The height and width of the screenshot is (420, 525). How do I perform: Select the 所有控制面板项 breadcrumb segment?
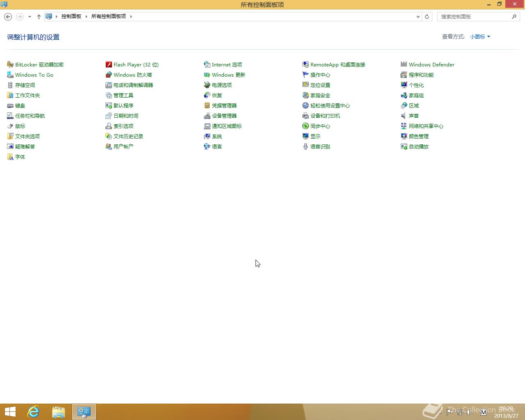point(109,16)
